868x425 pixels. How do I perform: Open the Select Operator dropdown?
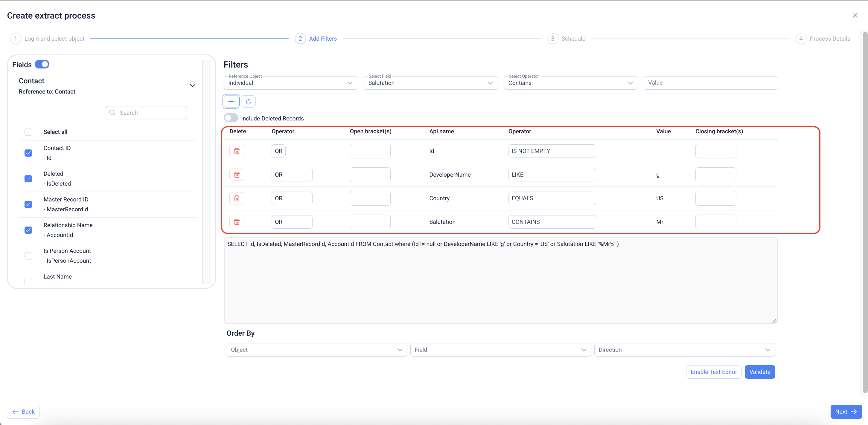click(570, 83)
